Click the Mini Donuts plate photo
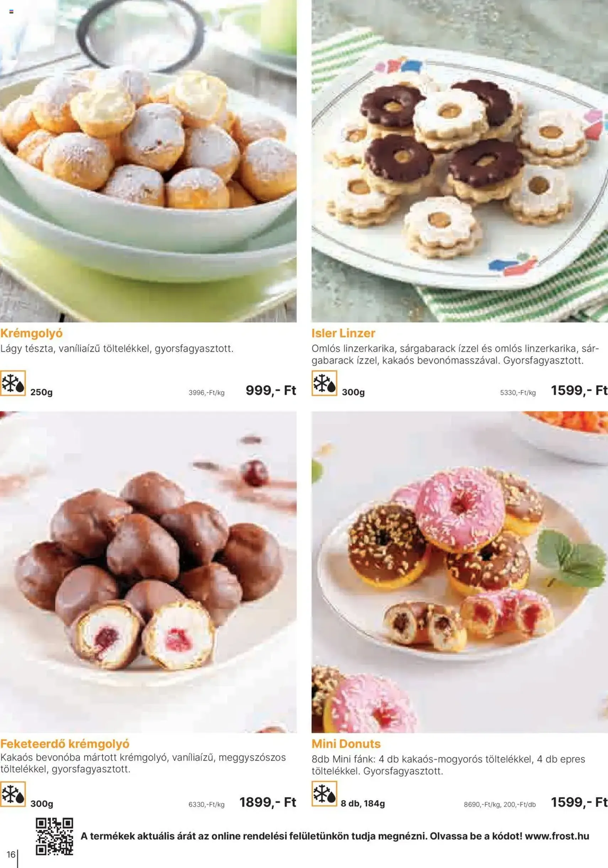The image size is (608, 868). pyautogui.click(x=460, y=571)
